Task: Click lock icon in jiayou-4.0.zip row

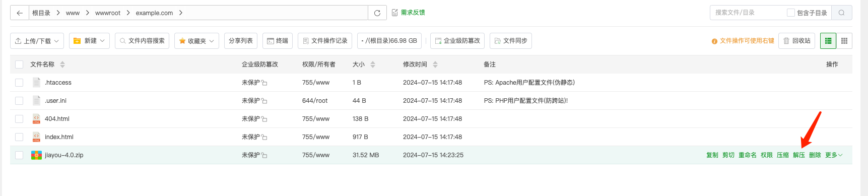Action: tap(264, 156)
